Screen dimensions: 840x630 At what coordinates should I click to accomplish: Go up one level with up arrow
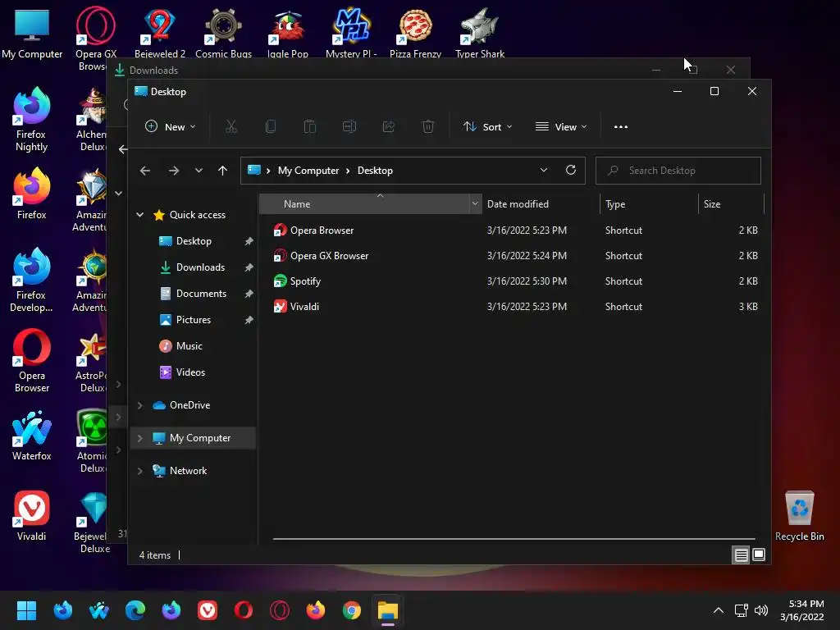[222, 171]
